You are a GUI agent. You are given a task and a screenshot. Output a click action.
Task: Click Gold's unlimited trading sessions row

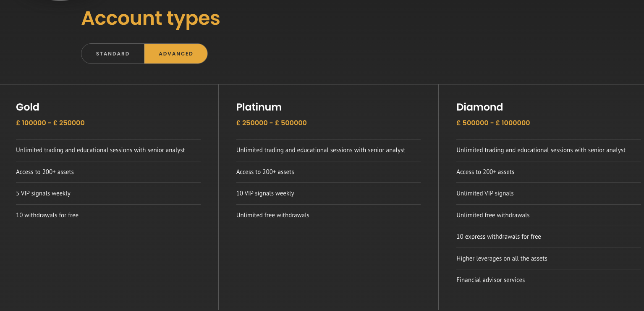tap(108, 150)
